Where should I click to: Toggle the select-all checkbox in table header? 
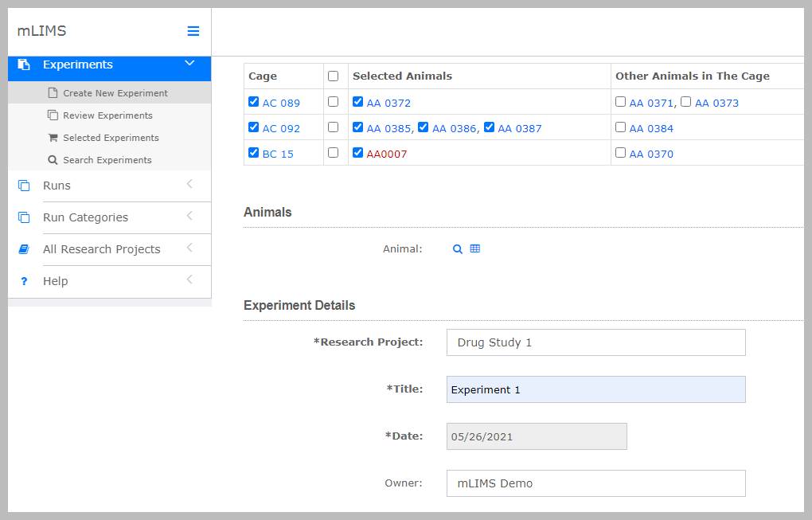click(334, 76)
